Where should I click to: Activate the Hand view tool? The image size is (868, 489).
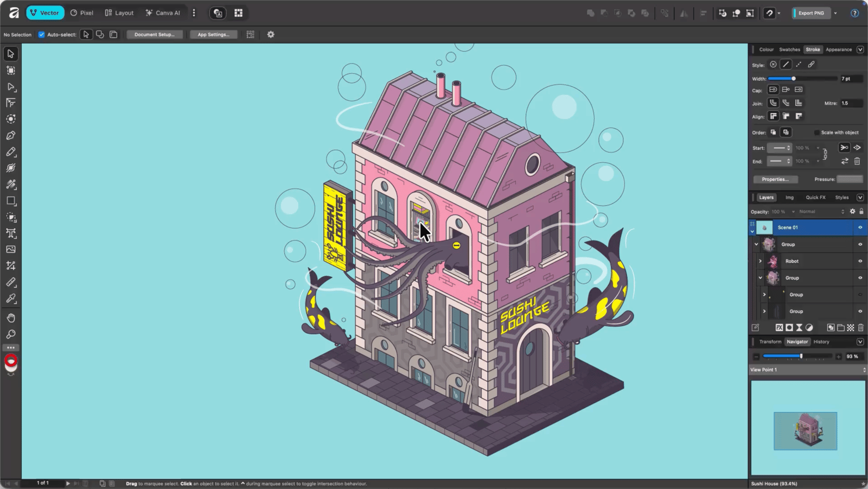[x=11, y=318]
